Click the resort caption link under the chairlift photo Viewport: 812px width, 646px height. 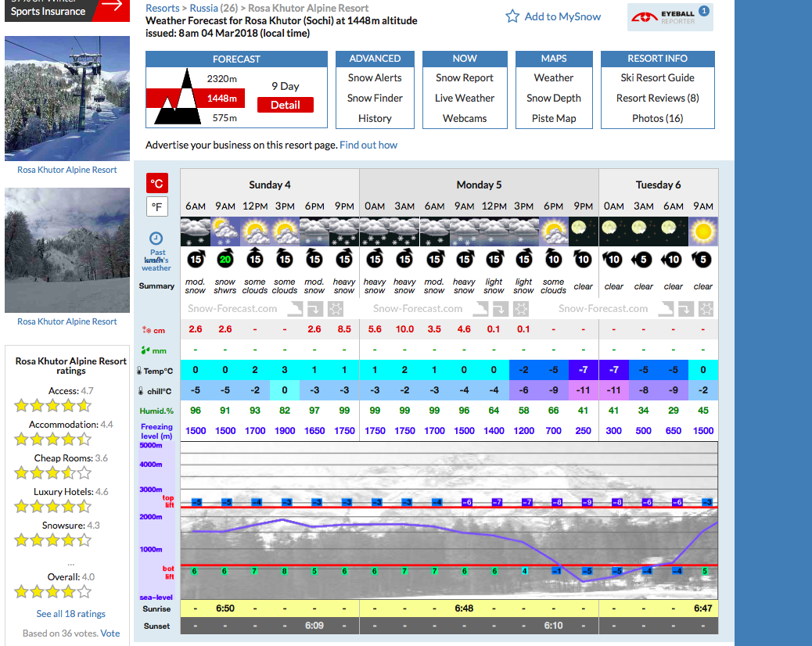[x=67, y=170]
